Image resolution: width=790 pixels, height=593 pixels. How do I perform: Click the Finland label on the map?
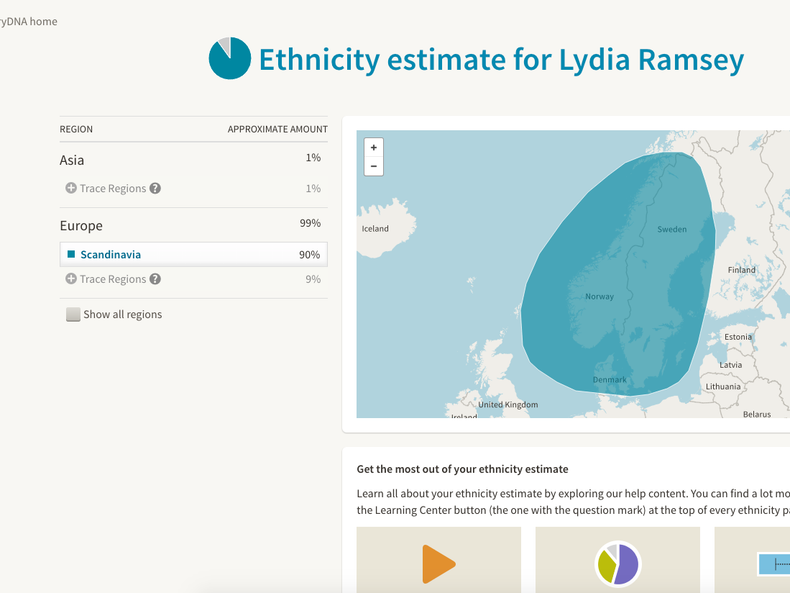coord(741,269)
